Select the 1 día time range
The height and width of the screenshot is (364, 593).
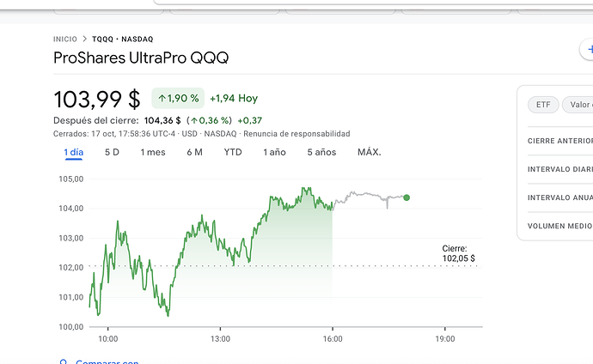click(x=73, y=152)
